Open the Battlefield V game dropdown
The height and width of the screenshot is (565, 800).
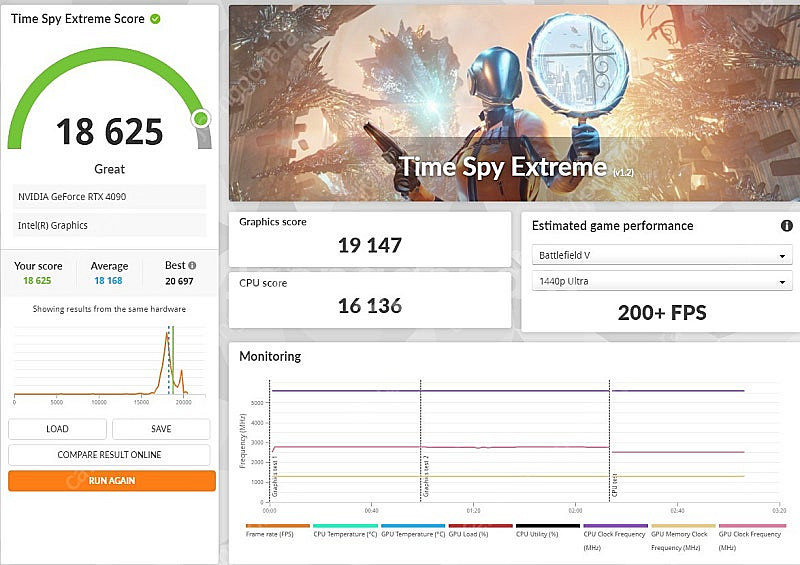click(660, 256)
